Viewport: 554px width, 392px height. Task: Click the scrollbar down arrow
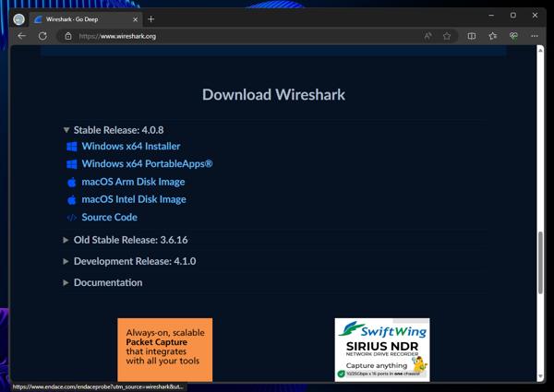click(540, 376)
